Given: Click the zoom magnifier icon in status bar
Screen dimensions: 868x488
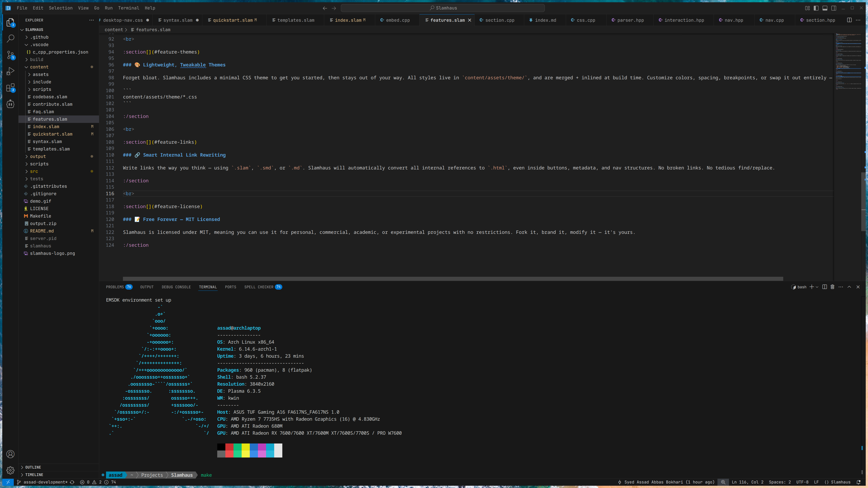Looking at the screenshot, I should tap(723, 482).
